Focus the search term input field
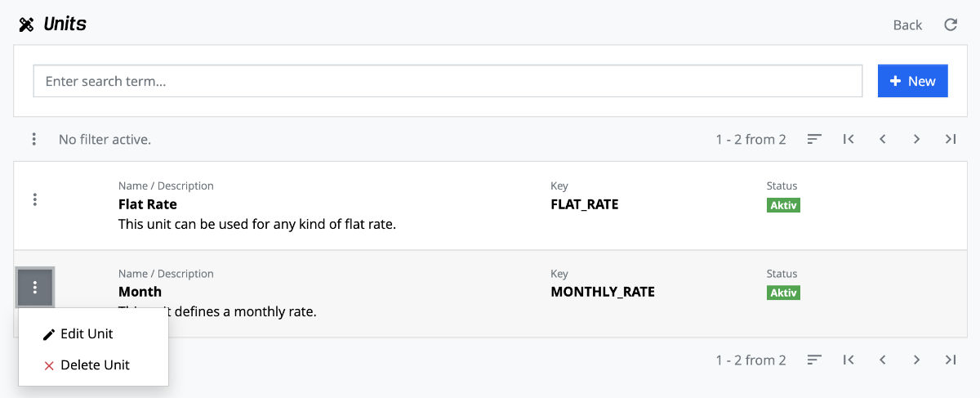 click(x=448, y=81)
